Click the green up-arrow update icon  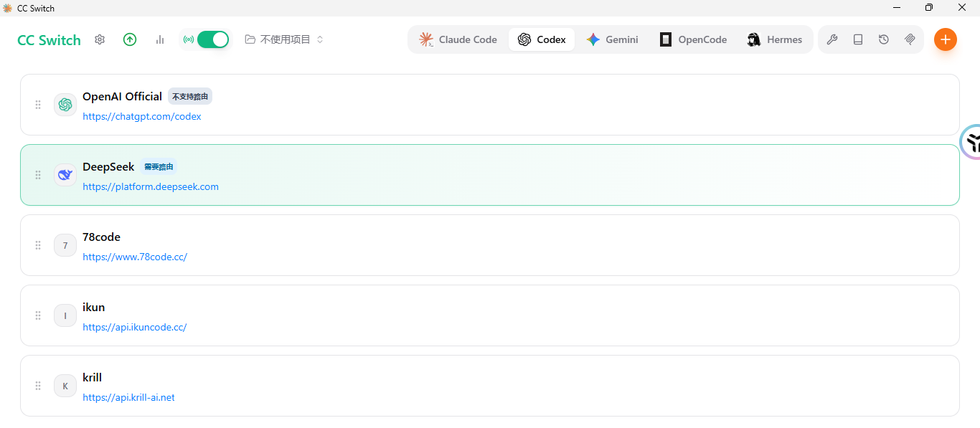point(130,39)
